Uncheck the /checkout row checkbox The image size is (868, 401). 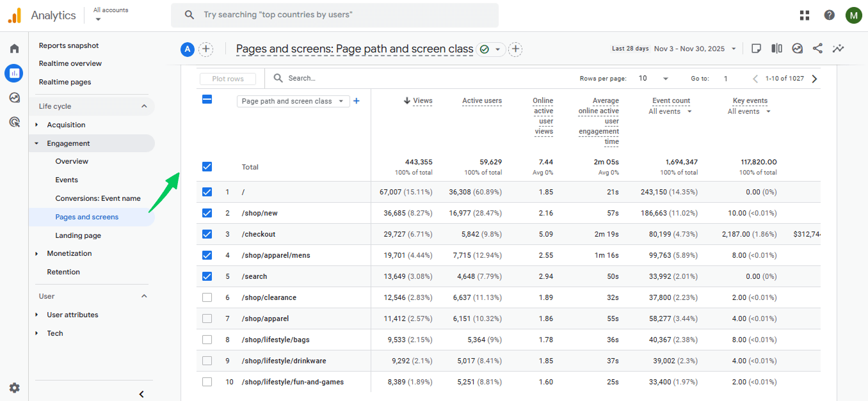tap(207, 234)
